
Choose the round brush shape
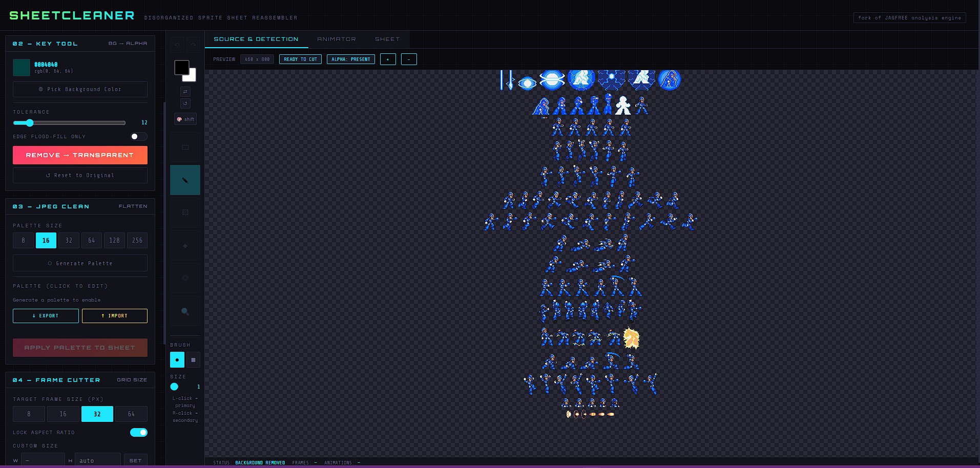tap(177, 359)
